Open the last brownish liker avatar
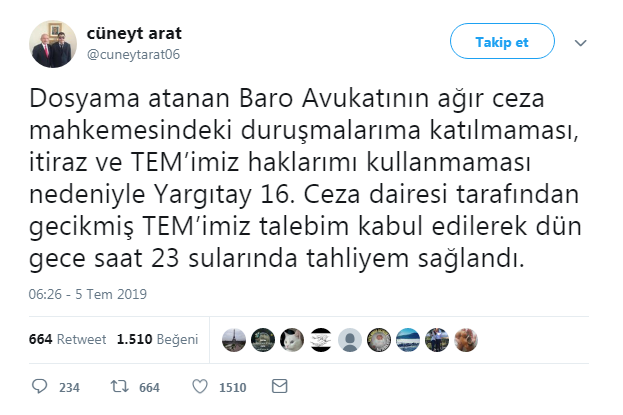 point(466,340)
